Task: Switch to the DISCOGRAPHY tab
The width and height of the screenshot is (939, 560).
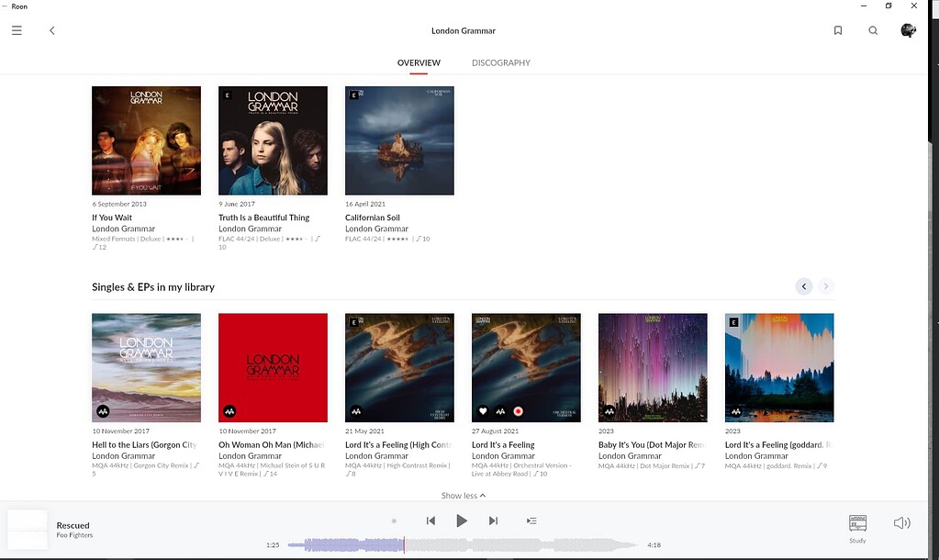Action: click(x=500, y=62)
